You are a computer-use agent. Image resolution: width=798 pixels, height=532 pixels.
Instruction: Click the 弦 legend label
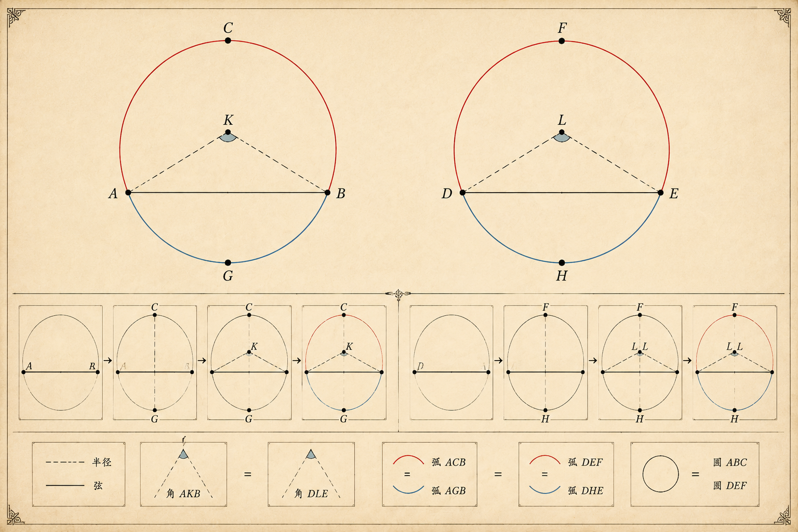[x=98, y=485]
